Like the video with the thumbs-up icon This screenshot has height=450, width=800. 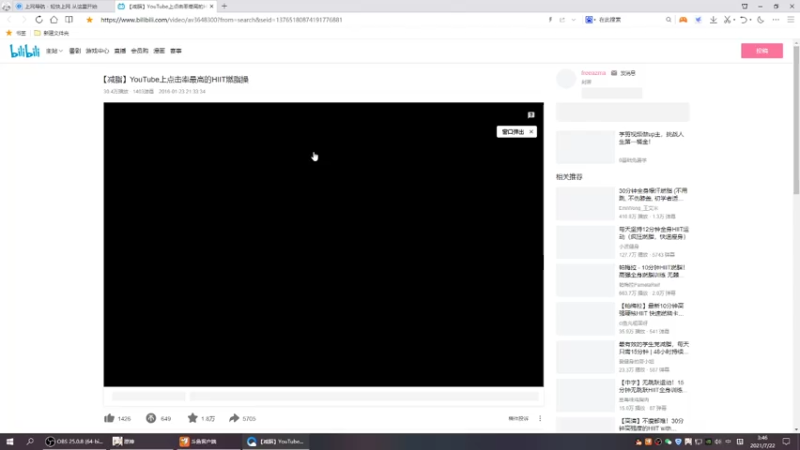pyautogui.click(x=109, y=418)
